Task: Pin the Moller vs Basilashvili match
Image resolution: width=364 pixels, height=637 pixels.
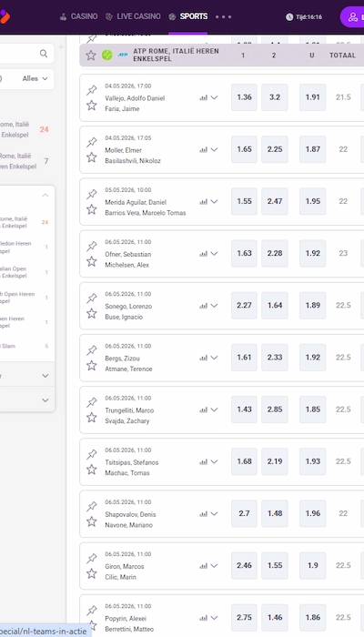Action: (92, 142)
